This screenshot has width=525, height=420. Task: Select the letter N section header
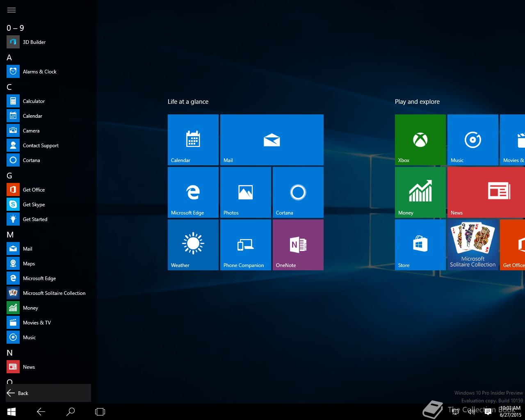pyautogui.click(x=10, y=353)
